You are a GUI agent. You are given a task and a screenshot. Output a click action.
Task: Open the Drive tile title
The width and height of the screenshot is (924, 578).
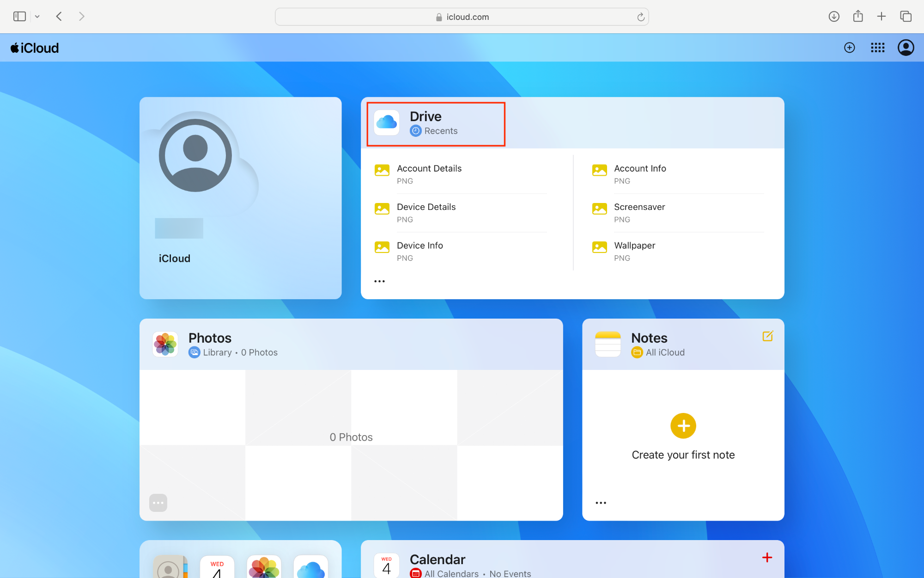point(426,117)
